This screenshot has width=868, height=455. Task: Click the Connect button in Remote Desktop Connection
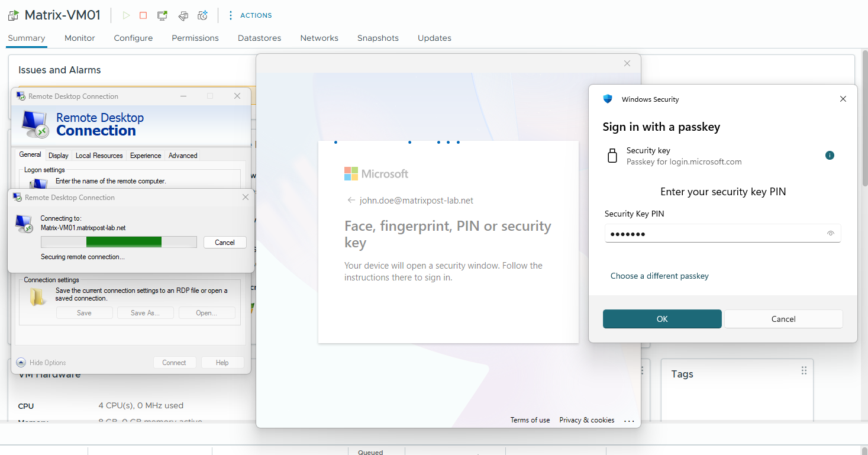[174, 363]
